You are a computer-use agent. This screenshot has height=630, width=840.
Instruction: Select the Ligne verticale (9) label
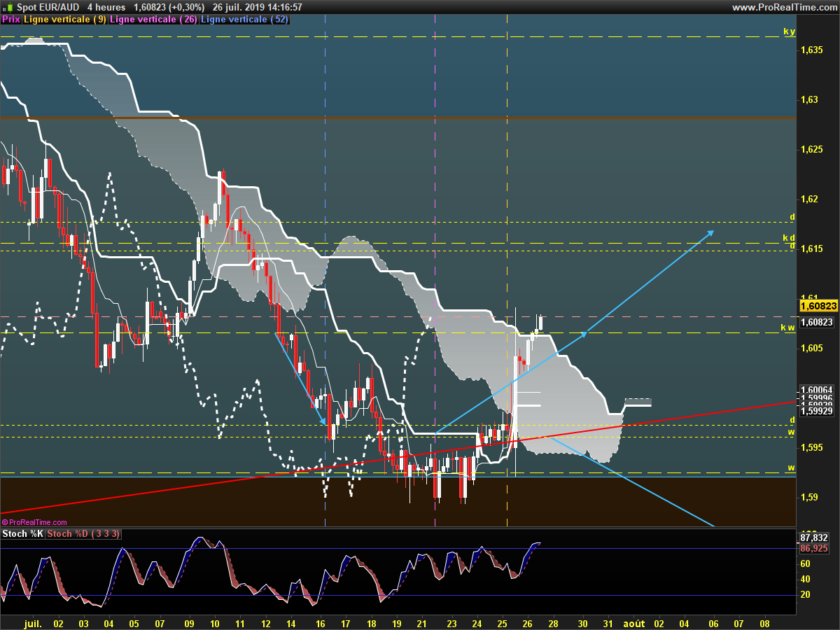coord(65,20)
